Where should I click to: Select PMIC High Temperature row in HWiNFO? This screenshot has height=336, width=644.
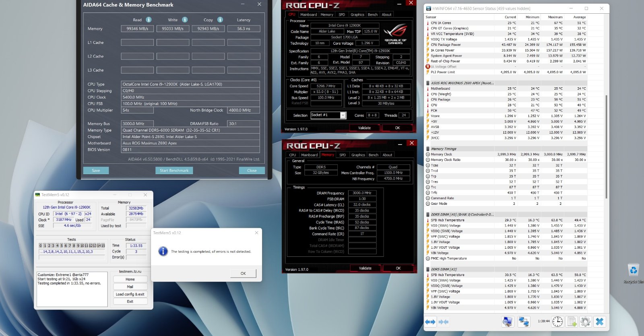pos(506,258)
